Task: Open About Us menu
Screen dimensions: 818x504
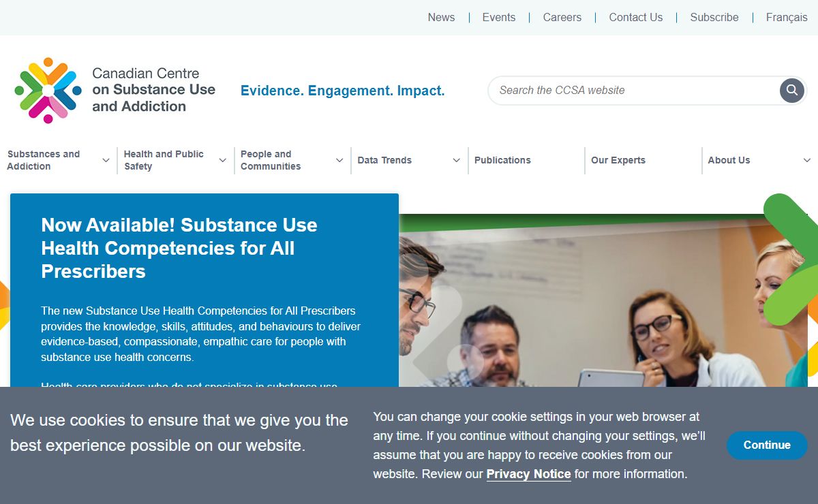Action: [x=729, y=160]
